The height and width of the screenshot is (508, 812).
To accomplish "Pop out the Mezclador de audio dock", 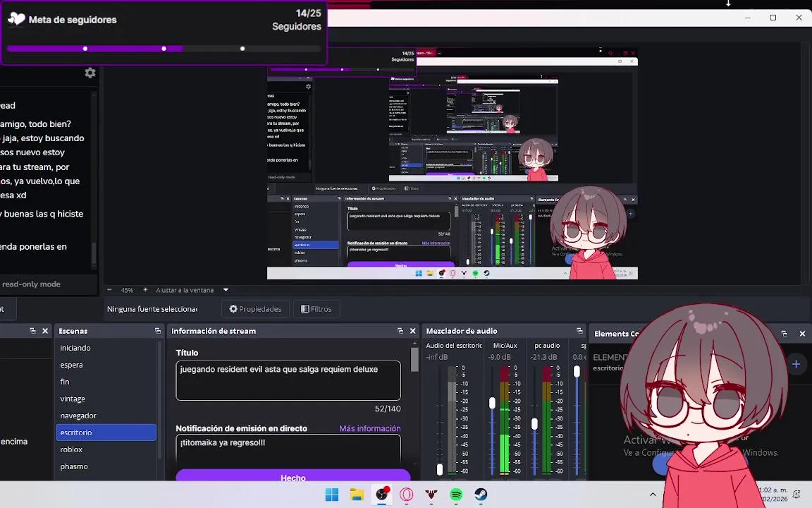I will 579,331.
